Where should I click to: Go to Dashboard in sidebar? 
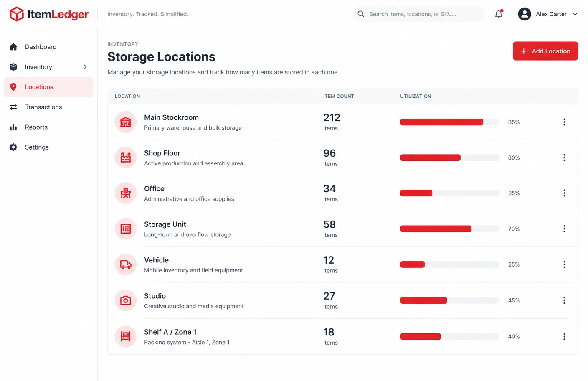point(48,47)
